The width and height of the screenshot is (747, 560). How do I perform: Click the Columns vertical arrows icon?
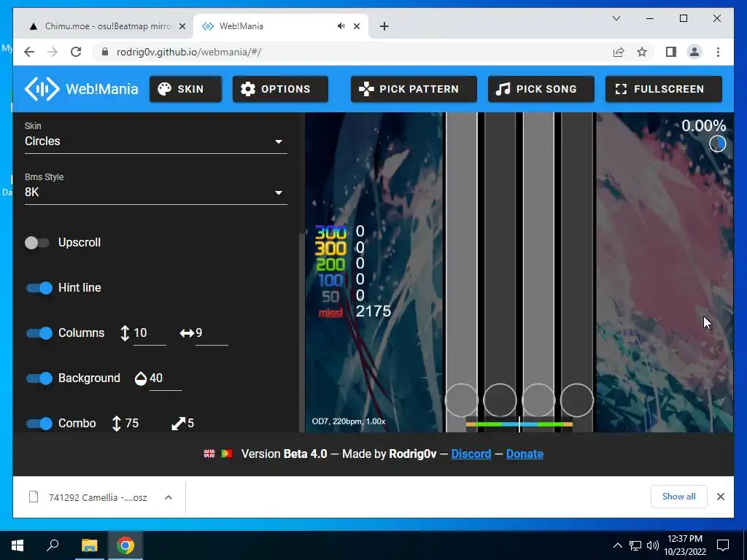coord(125,332)
